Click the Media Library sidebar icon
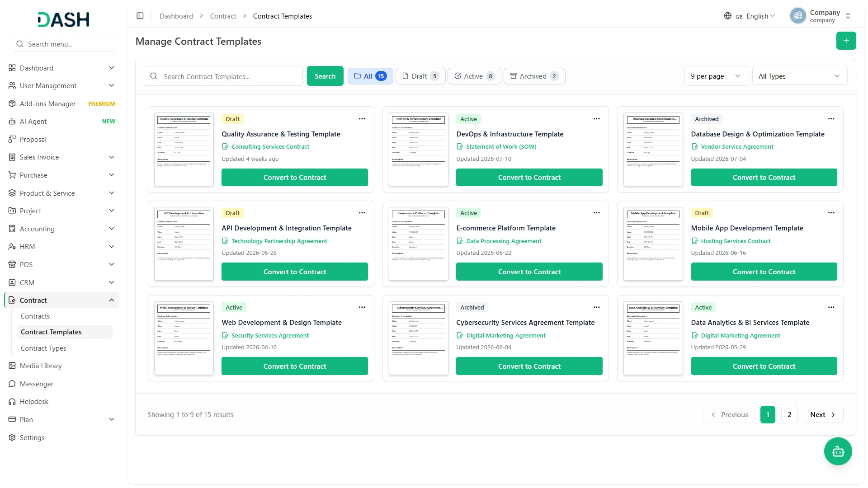The height and width of the screenshot is (488, 868). pyautogui.click(x=12, y=366)
